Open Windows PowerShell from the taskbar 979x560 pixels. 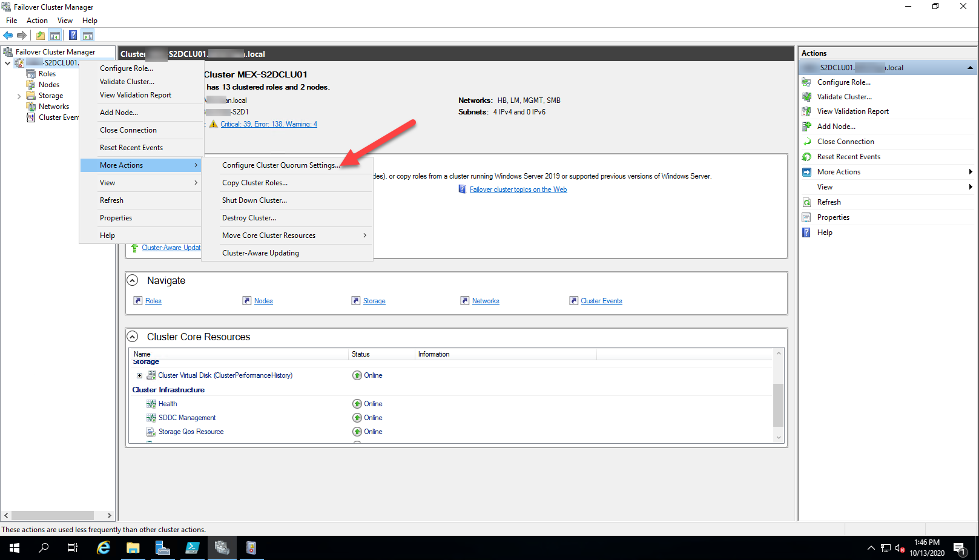coord(193,548)
